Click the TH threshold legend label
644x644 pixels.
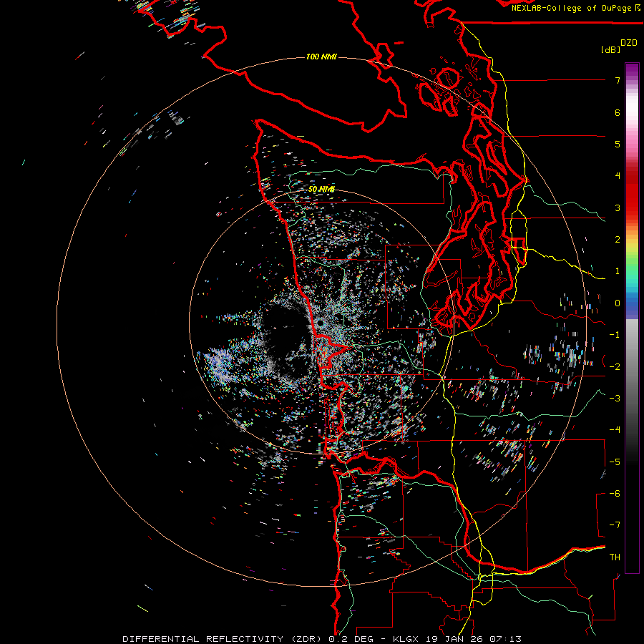pyautogui.click(x=615, y=557)
